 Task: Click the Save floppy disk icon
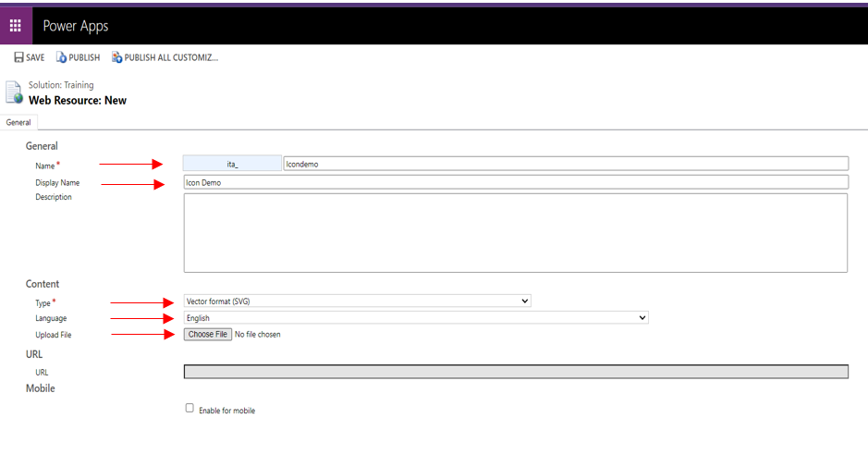[x=18, y=57]
